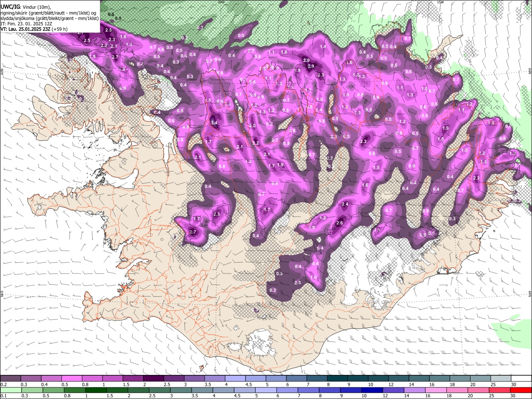Click the "rigning/skúrir" legend description line
This screenshot has height=399, width=532.
click(x=49, y=13)
